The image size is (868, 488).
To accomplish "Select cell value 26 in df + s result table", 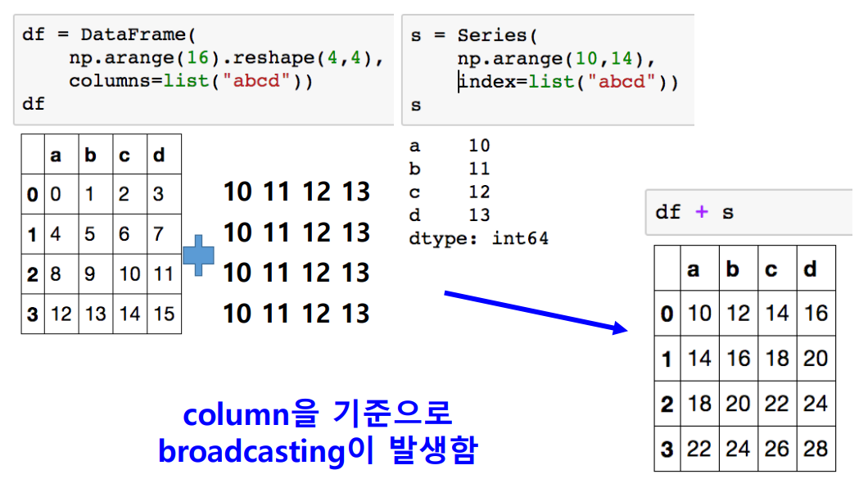I will tap(776, 449).
